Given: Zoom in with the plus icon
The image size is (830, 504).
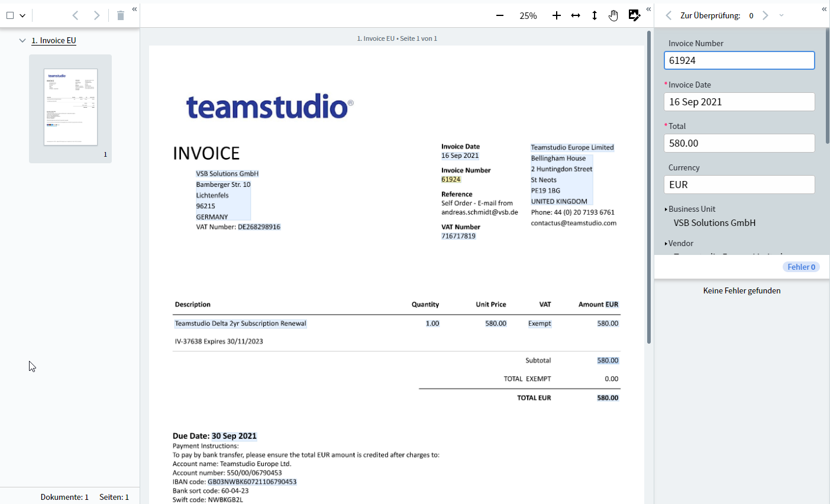Looking at the screenshot, I should 556,15.
